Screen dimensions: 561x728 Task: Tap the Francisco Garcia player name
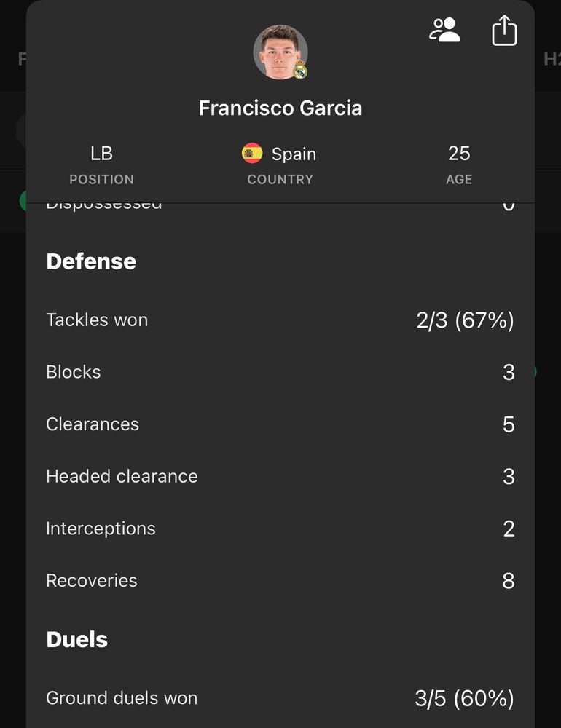pos(280,108)
